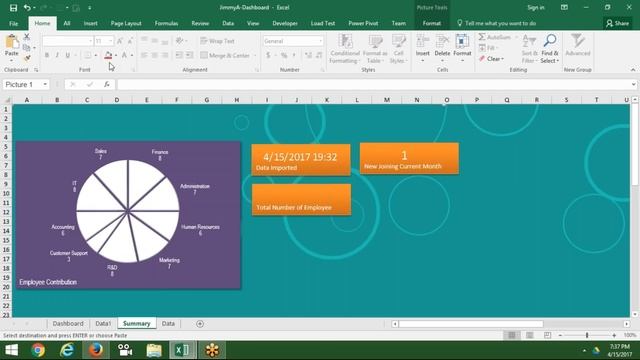
Task: Open Firefox from the taskbar
Action: coord(96,350)
